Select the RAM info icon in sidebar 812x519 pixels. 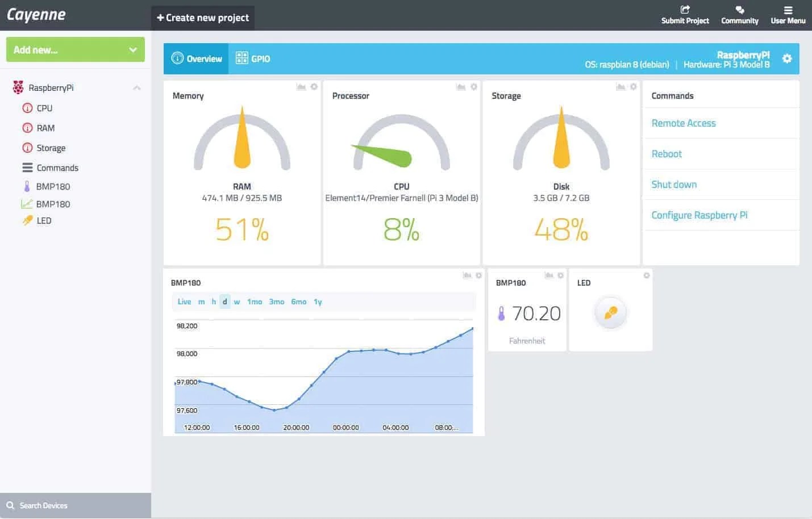click(27, 128)
